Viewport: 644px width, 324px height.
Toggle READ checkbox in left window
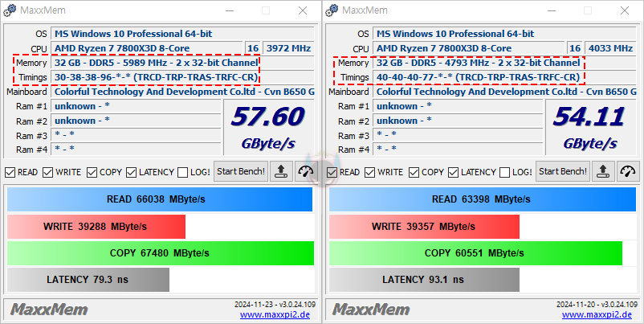click(x=10, y=172)
